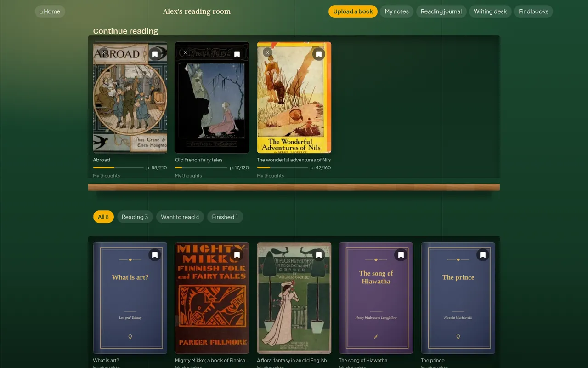Click Upload a book

point(353,11)
